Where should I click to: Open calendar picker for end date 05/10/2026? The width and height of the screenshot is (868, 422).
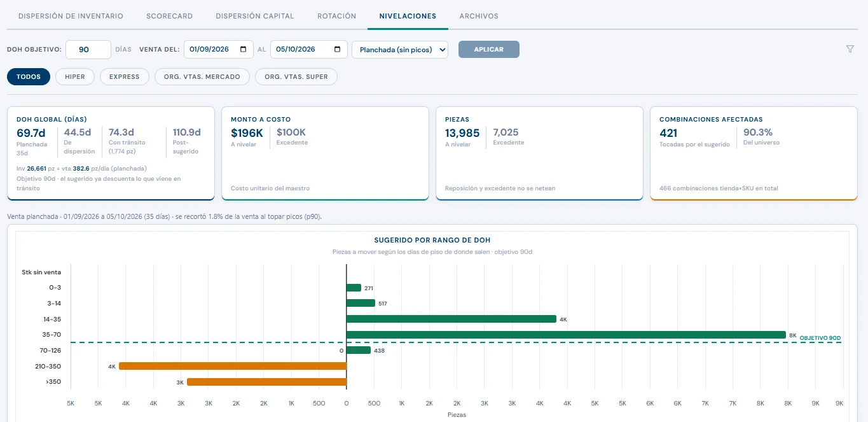337,50
